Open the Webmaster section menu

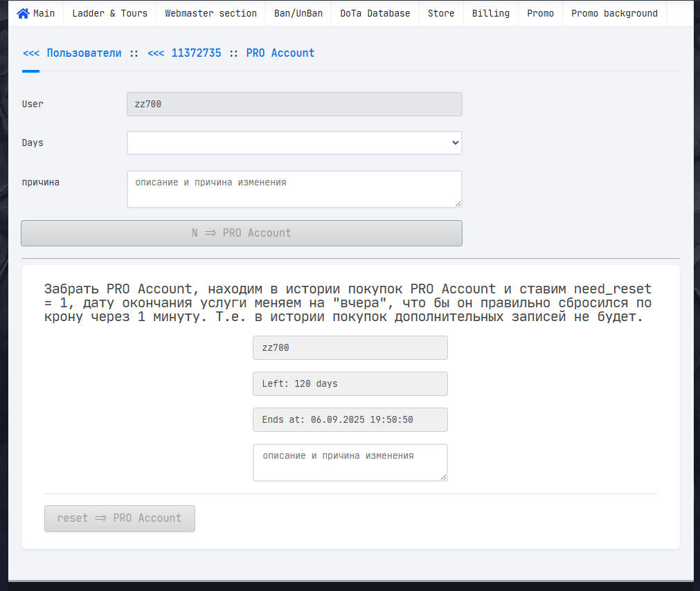coord(210,13)
